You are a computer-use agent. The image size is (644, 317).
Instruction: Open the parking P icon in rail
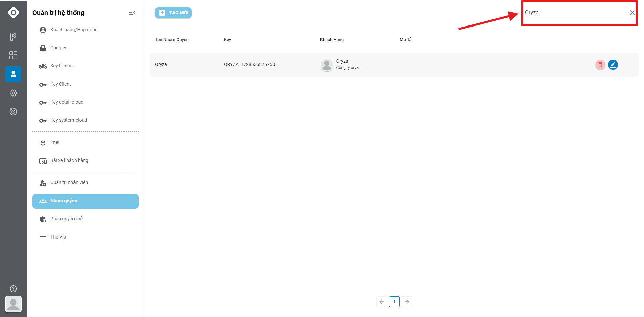[13, 37]
